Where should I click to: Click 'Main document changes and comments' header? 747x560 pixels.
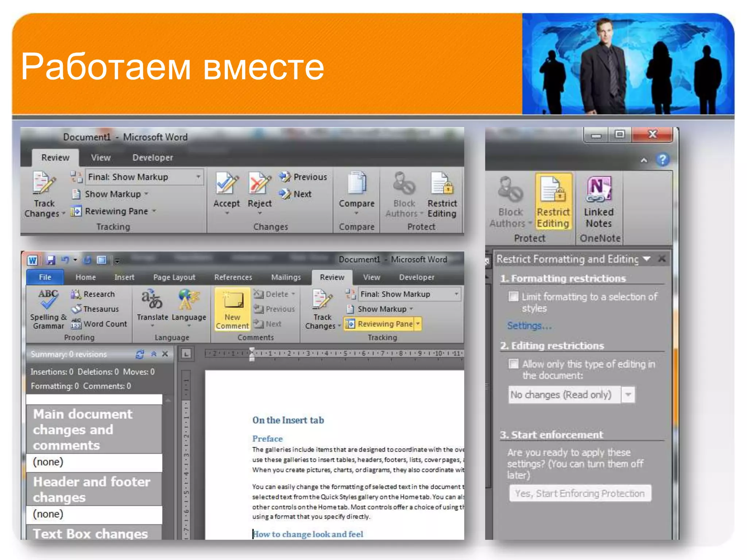click(94, 429)
